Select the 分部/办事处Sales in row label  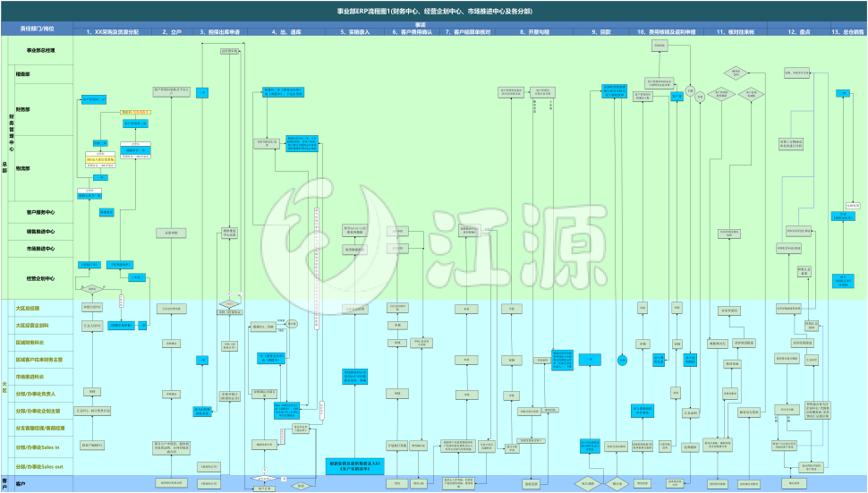37,447
